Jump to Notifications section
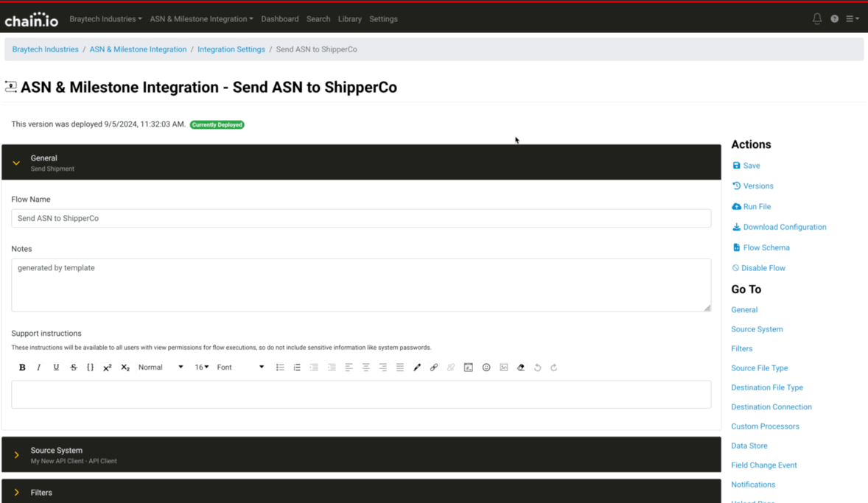868x503 pixels. pyautogui.click(x=753, y=484)
